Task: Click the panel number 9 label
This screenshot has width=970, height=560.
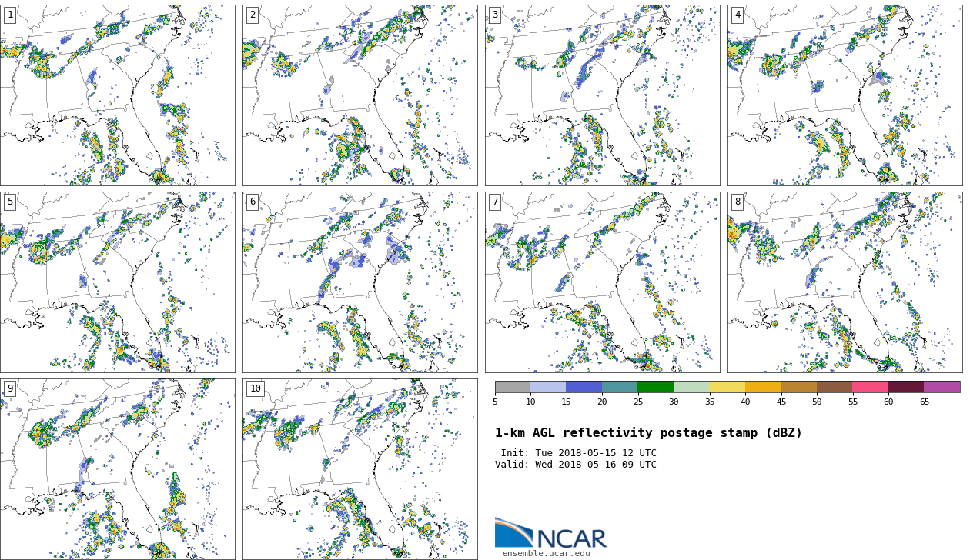Action: pyautogui.click(x=10, y=388)
